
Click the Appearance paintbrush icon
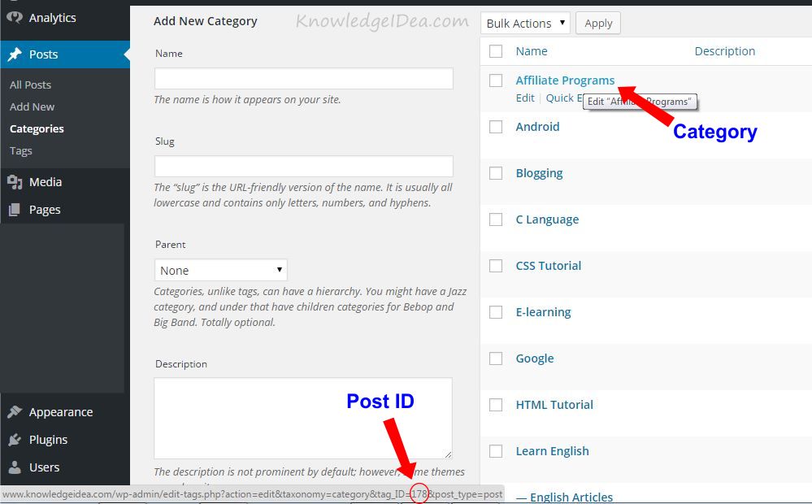tap(15, 412)
